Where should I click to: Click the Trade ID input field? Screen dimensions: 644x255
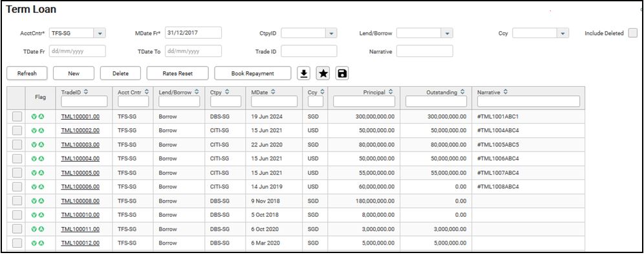click(x=309, y=51)
